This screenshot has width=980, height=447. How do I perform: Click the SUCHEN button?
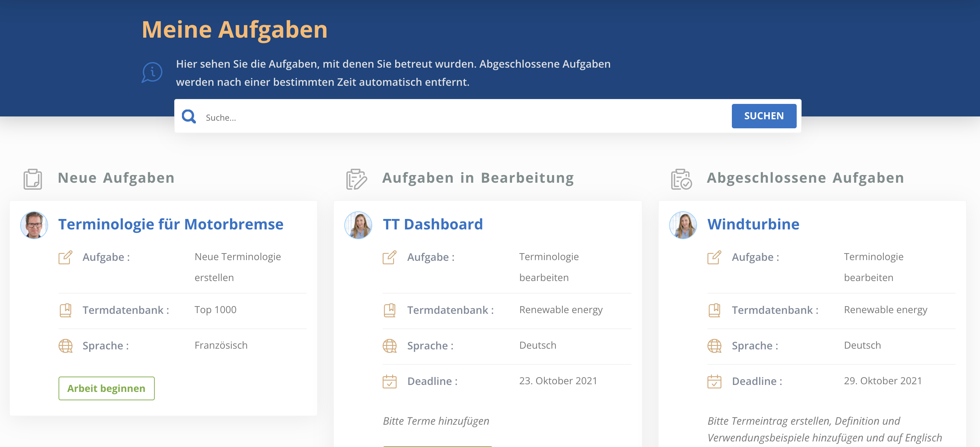pos(764,116)
